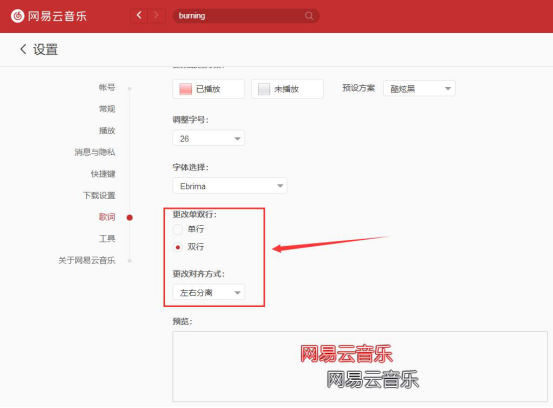Click the 更改对齐方式 label
The width and height of the screenshot is (553, 408).
(x=199, y=274)
